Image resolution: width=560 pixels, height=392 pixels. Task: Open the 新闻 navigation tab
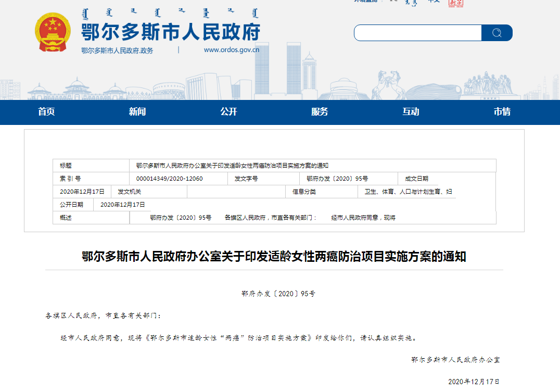[137, 112]
